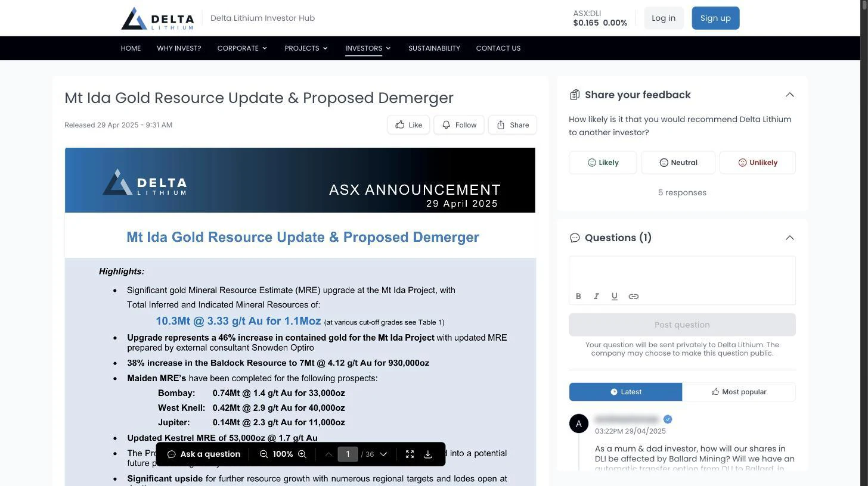This screenshot has width=868, height=486.
Task: Zoom in the PDF document
Action: coord(302,454)
